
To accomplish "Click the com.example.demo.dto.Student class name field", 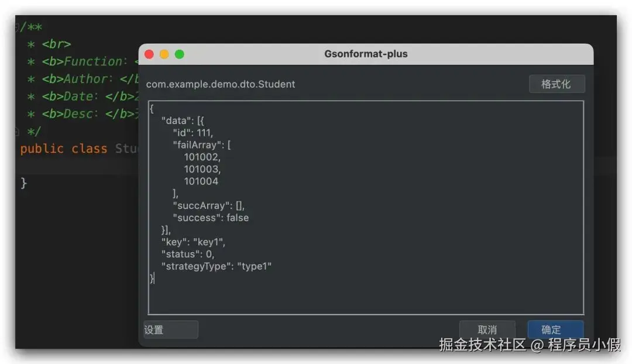I will [x=221, y=84].
